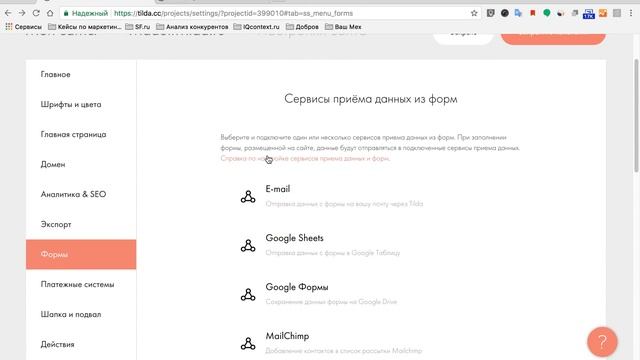Click the translate extension icon

click(518, 13)
